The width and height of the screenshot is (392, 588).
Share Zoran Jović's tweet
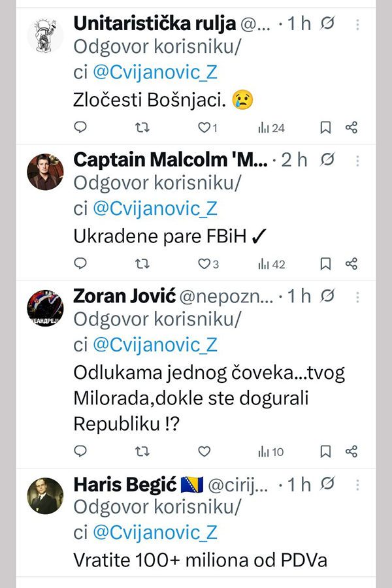[x=351, y=451]
